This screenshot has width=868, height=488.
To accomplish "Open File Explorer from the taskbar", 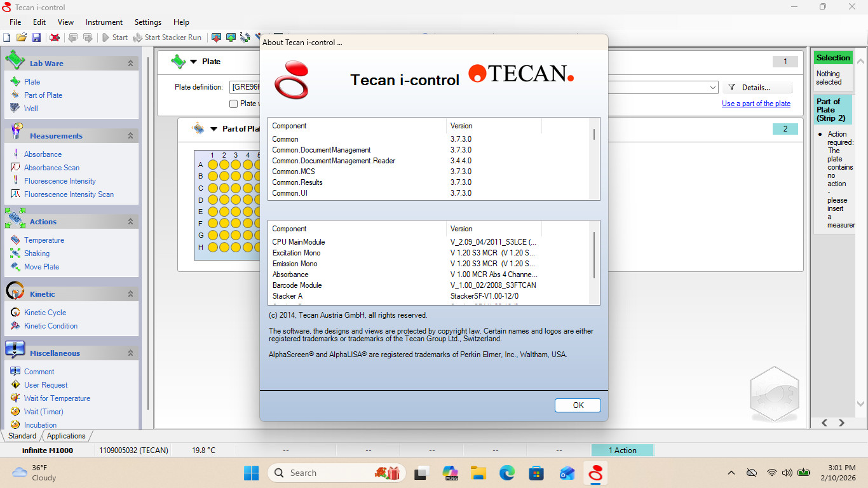I will coord(478,473).
